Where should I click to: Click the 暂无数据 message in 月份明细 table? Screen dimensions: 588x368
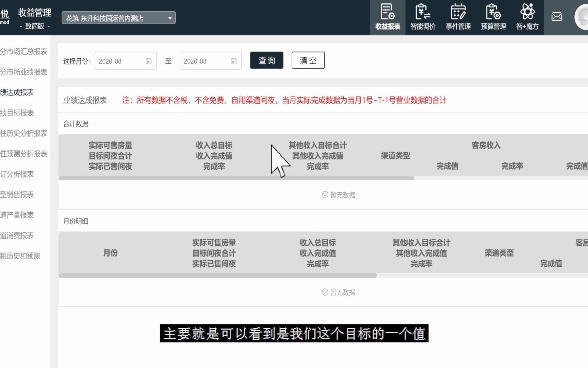point(339,292)
